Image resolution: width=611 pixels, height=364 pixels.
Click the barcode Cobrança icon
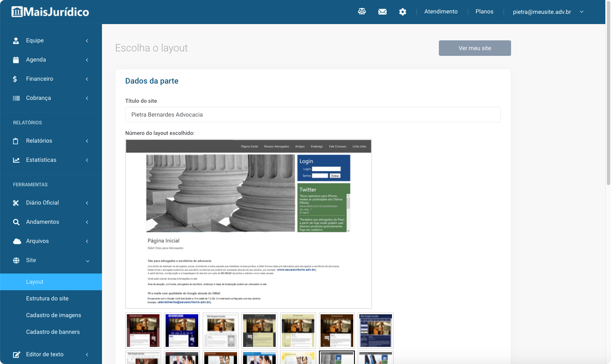(16, 98)
